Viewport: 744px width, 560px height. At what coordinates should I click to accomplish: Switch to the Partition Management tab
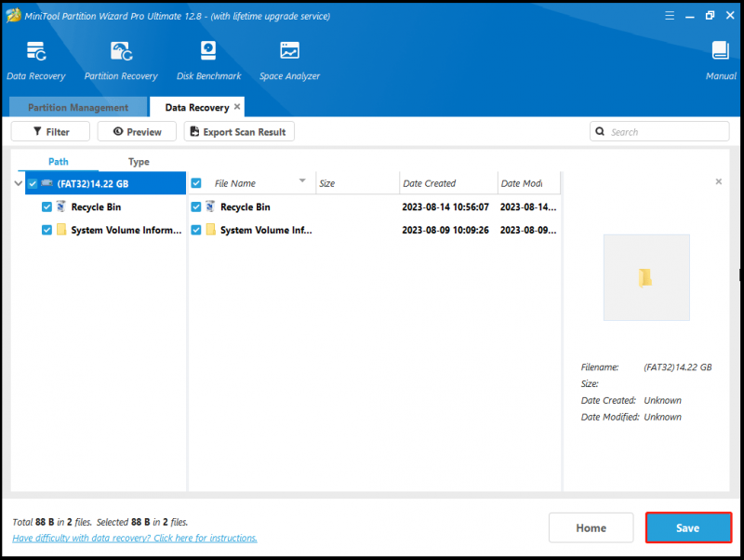78,107
